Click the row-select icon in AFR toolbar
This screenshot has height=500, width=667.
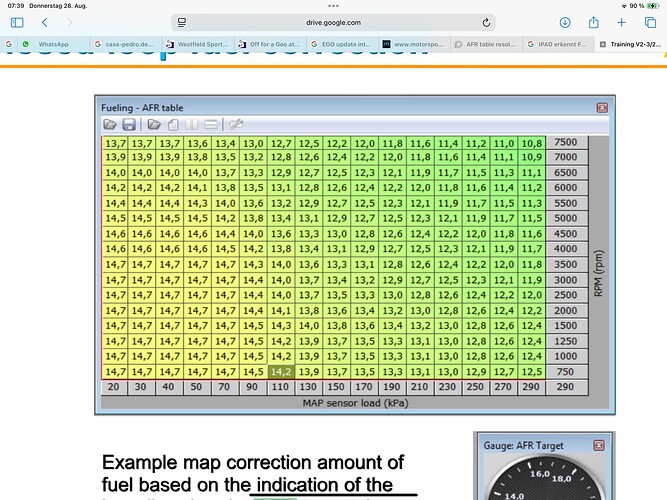pyautogui.click(x=211, y=124)
